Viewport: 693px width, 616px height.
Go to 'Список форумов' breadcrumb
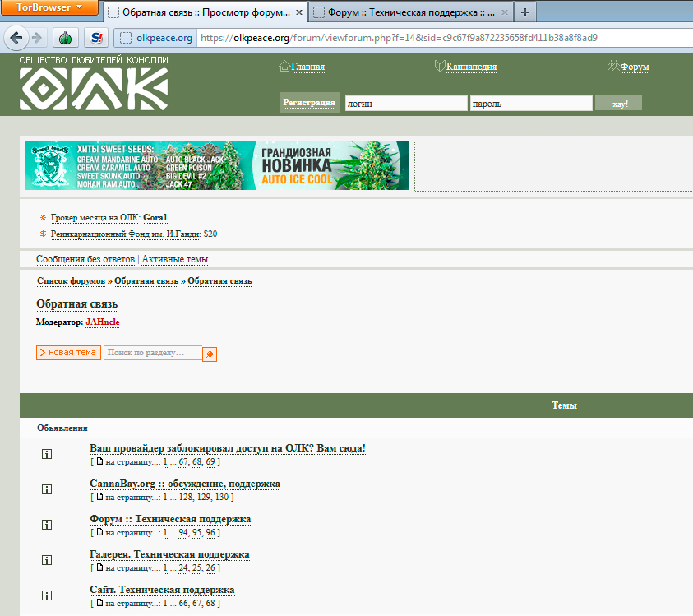pyautogui.click(x=72, y=280)
